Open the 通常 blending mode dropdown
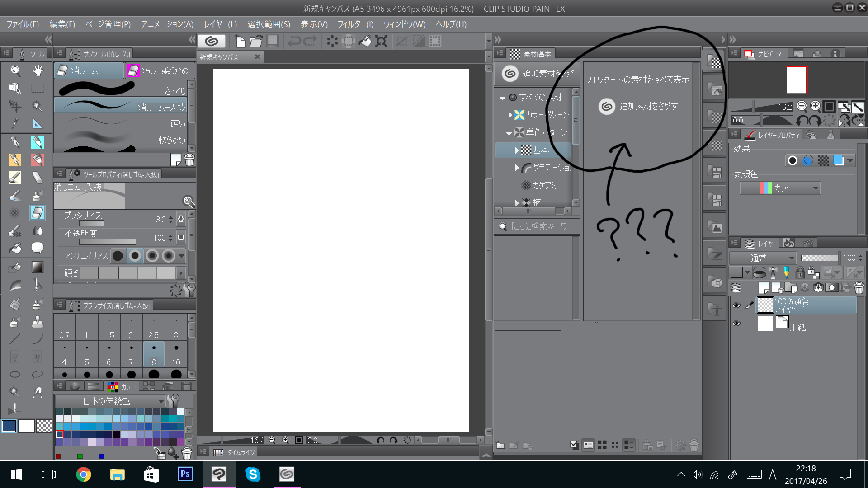Screen dimensions: 868x488 tap(763, 258)
